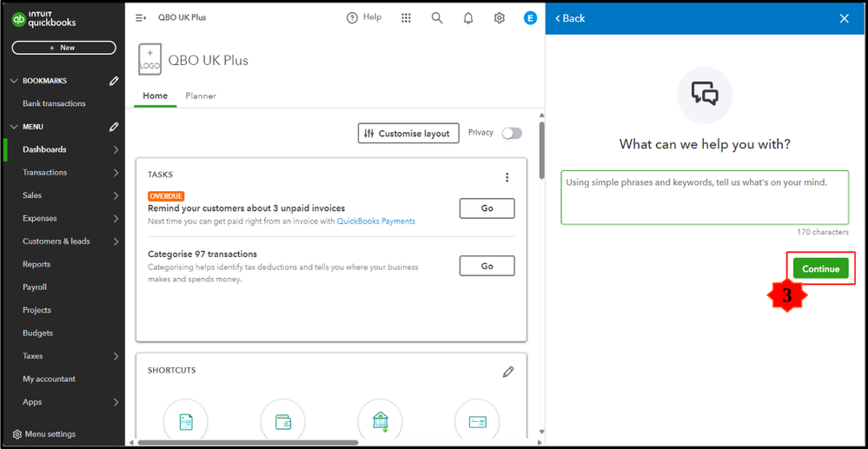The height and width of the screenshot is (449, 868).
Task: Open Budgets in sidebar
Action: (37, 333)
